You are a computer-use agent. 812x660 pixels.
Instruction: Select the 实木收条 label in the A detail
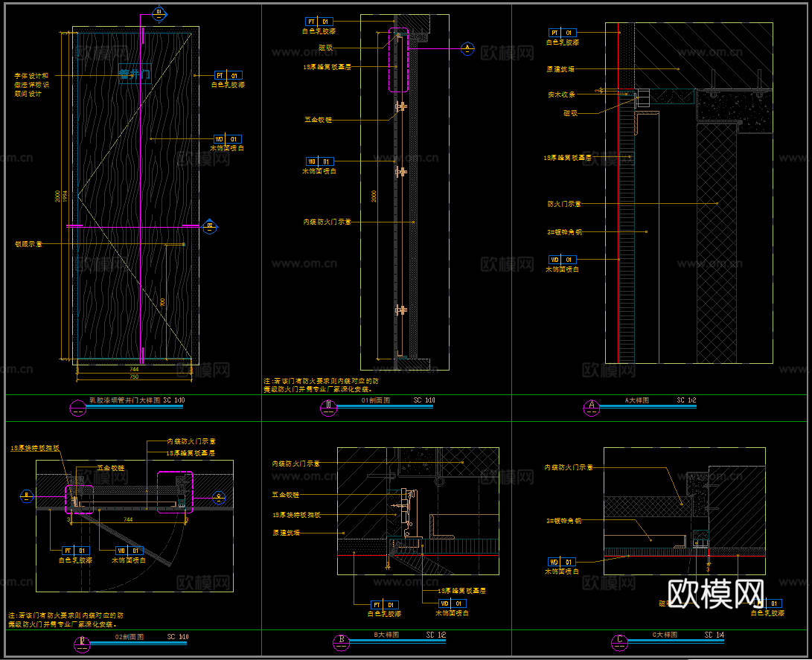pyautogui.click(x=561, y=94)
